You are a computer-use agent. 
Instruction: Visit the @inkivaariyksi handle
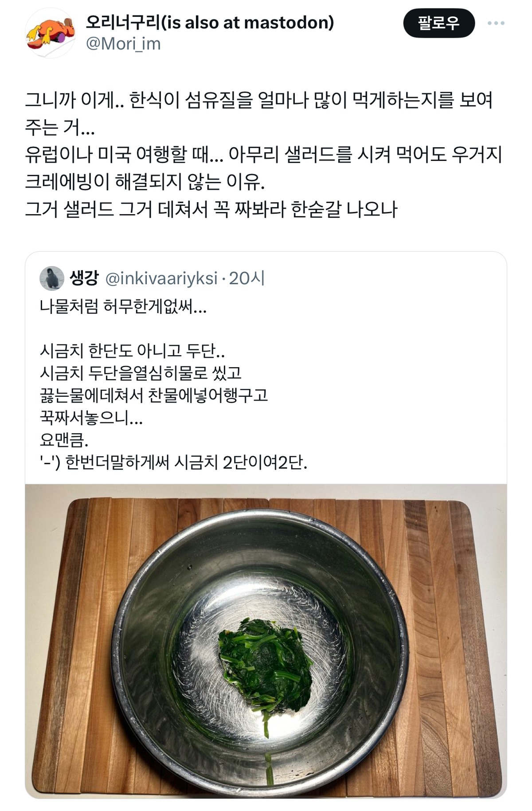coord(161,278)
